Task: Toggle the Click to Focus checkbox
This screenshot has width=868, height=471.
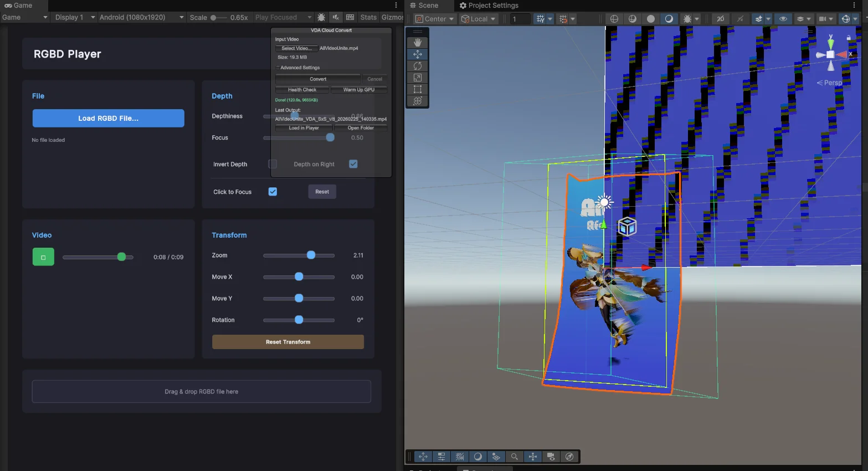Action: (273, 192)
